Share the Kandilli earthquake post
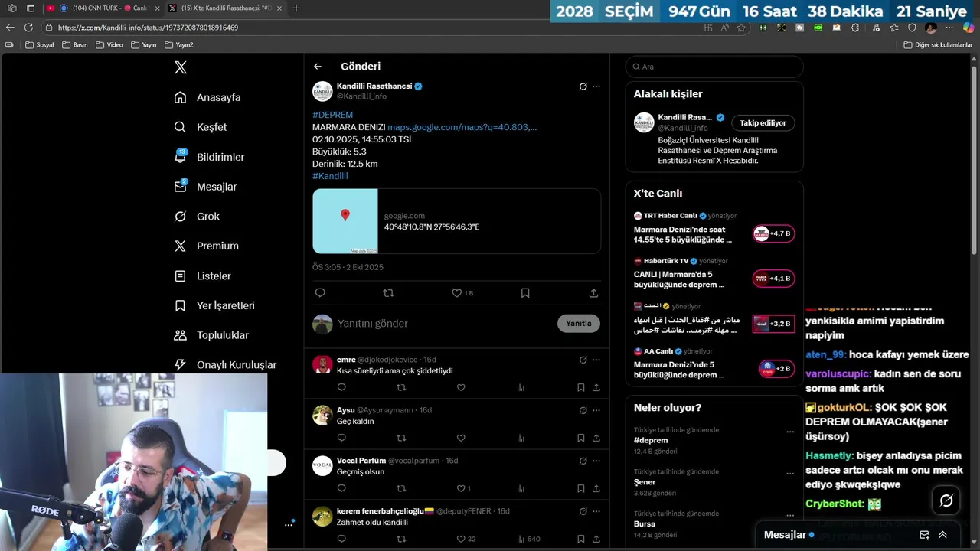This screenshot has width=980, height=551. pos(593,293)
